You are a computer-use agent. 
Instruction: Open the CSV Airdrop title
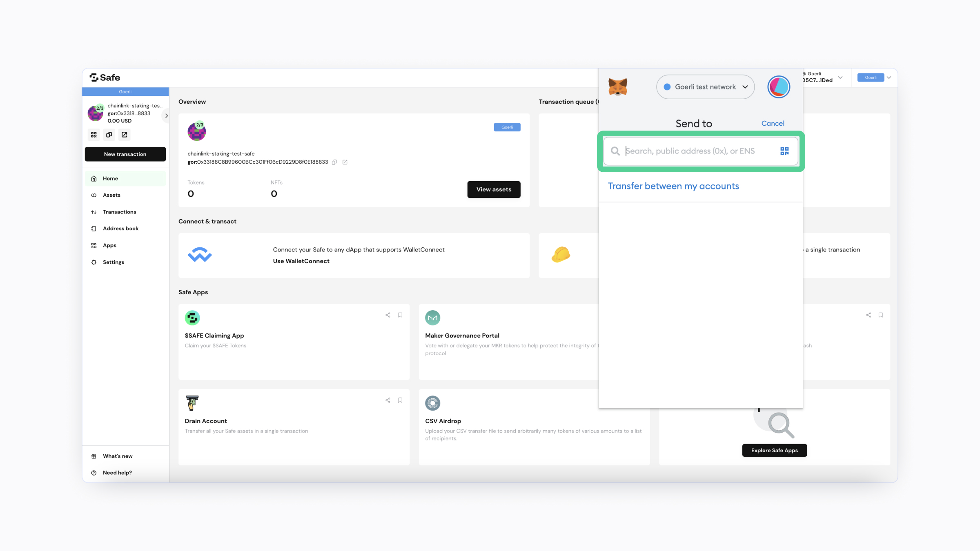[x=443, y=421]
